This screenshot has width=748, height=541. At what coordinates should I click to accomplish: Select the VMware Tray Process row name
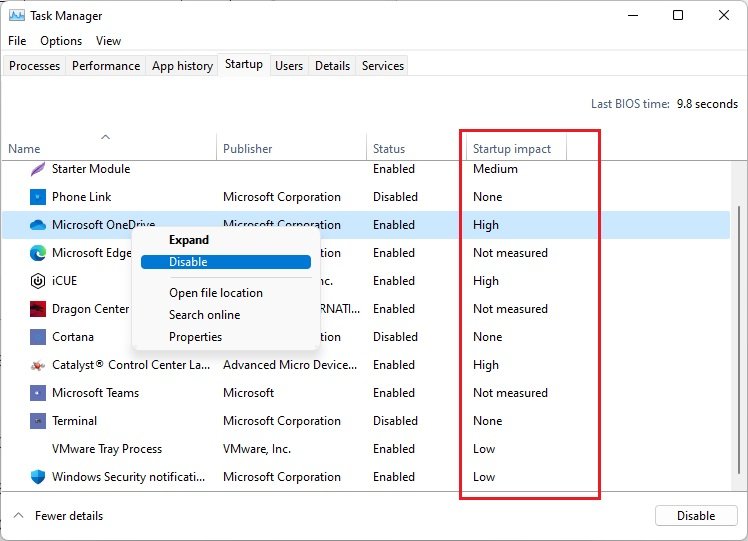click(x=107, y=449)
